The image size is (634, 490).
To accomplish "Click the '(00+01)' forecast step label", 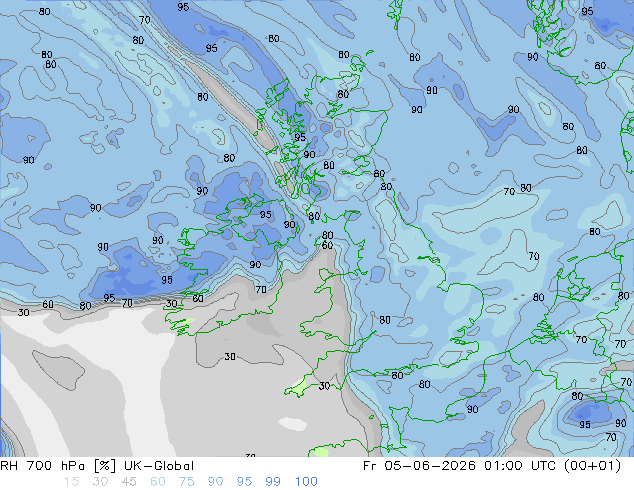I will pos(592,466).
